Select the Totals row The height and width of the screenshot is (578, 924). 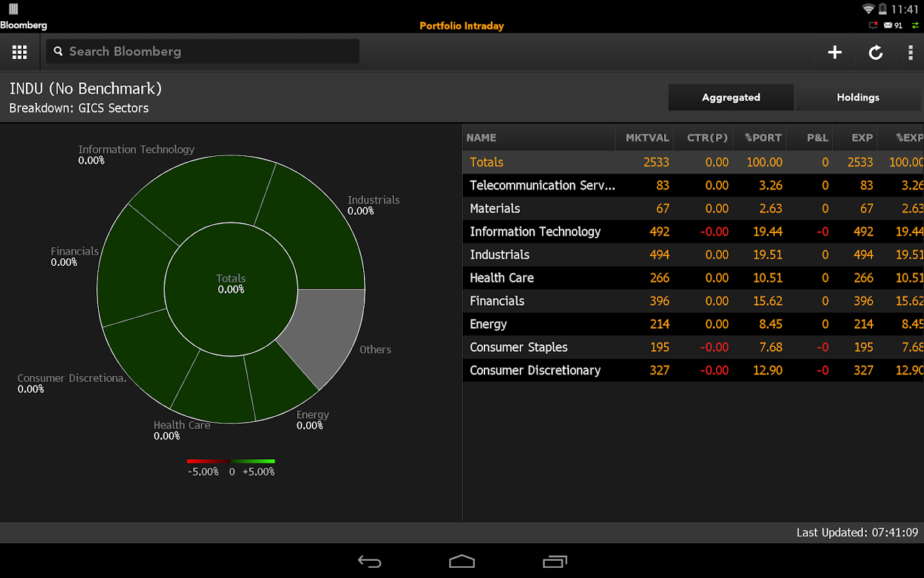pyautogui.click(x=693, y=162)
